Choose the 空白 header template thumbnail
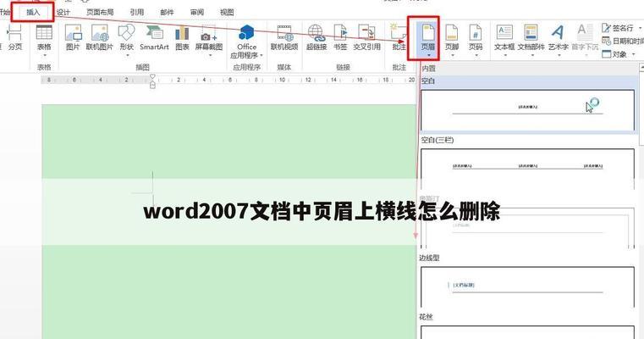The width and height of the screenshot is (644, 339). pos(528,110)
